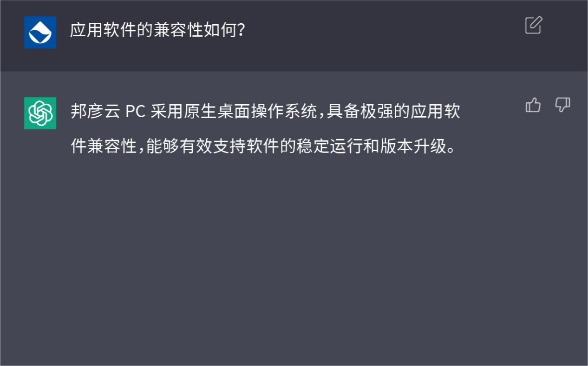
Task: Dislike the response with thumbs down
Action: (562, 105)
